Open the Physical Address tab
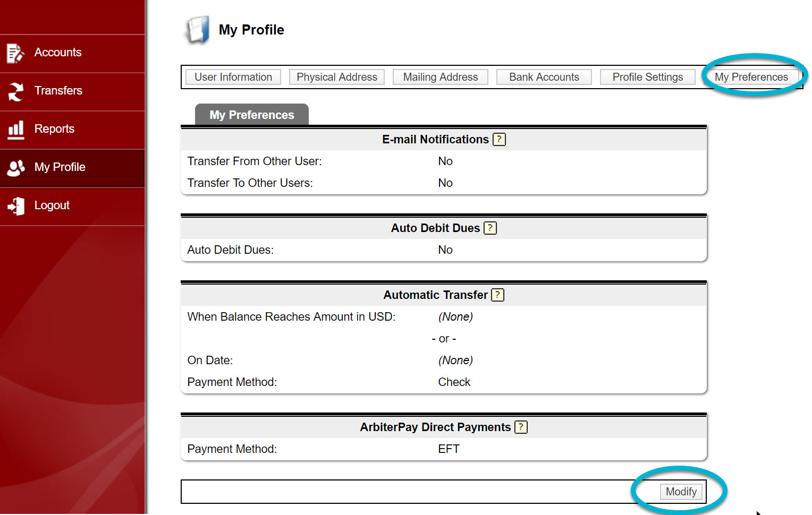 click(x=336, y=77)
